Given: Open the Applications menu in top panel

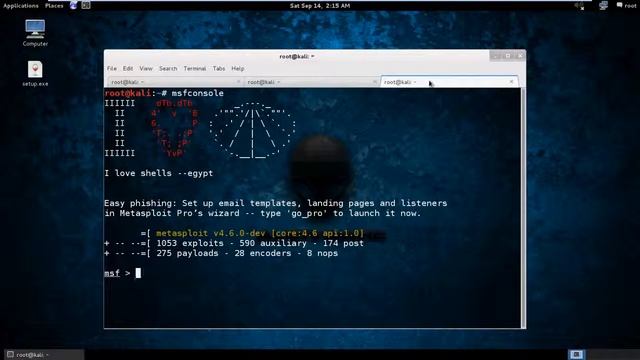Looking at the screenshot, I should point(21,6).
